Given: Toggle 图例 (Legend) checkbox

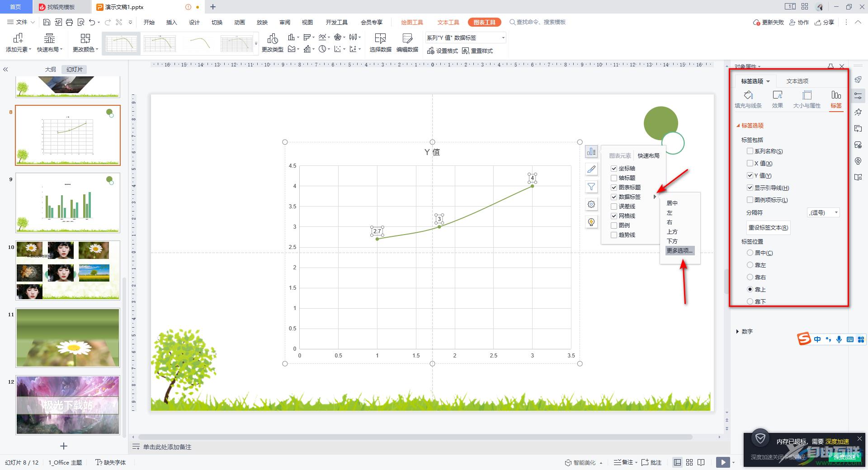Looking at the screenshot, I should [614, 226].
